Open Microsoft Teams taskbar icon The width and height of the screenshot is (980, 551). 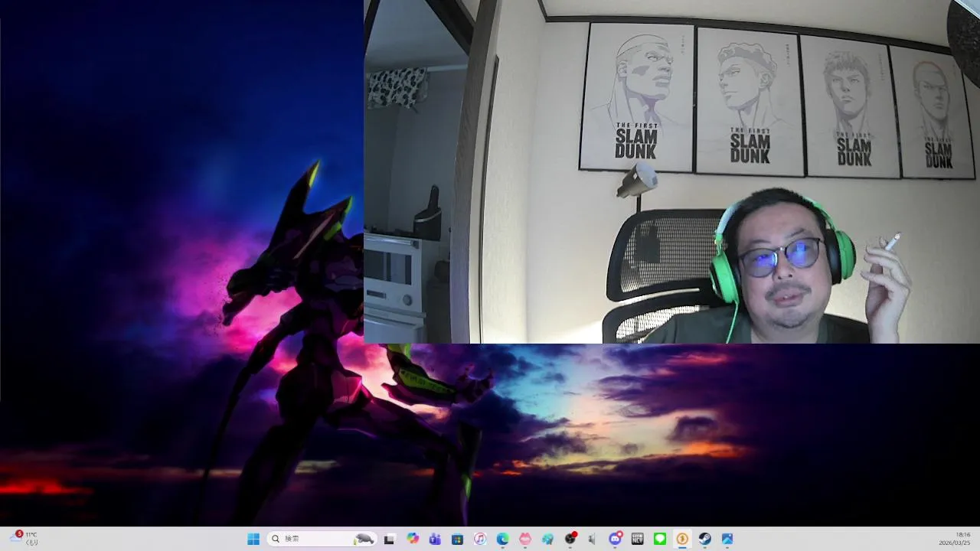(x=435, y=539)
